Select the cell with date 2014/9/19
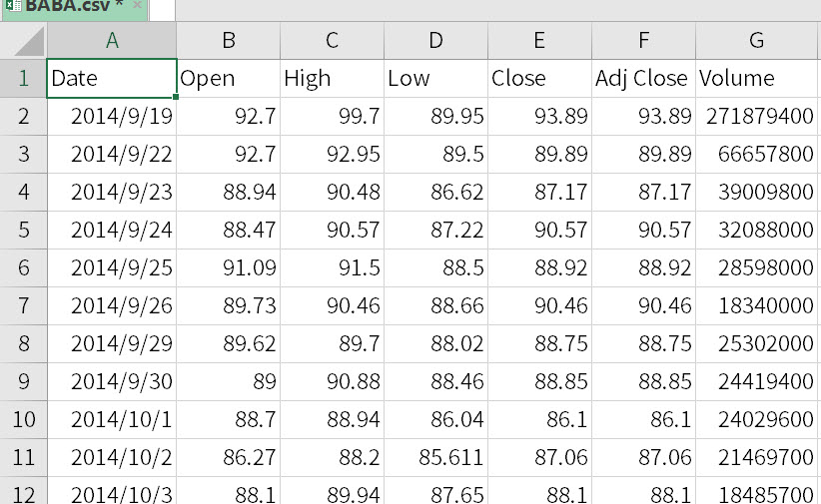The height and width of the screenshot is (504, 821). [x=112, y=116]
